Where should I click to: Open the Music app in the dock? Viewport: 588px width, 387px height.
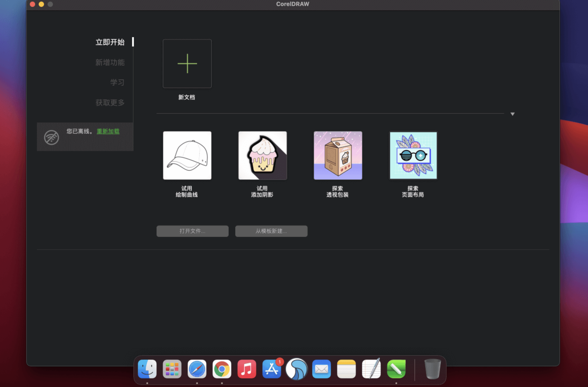pos(247,369)
